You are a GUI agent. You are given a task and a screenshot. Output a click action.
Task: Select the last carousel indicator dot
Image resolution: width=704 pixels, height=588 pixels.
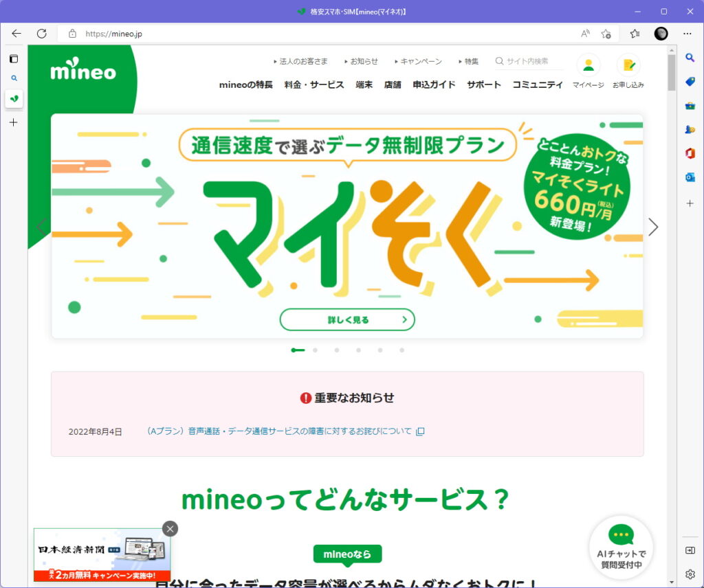[401, 350]
